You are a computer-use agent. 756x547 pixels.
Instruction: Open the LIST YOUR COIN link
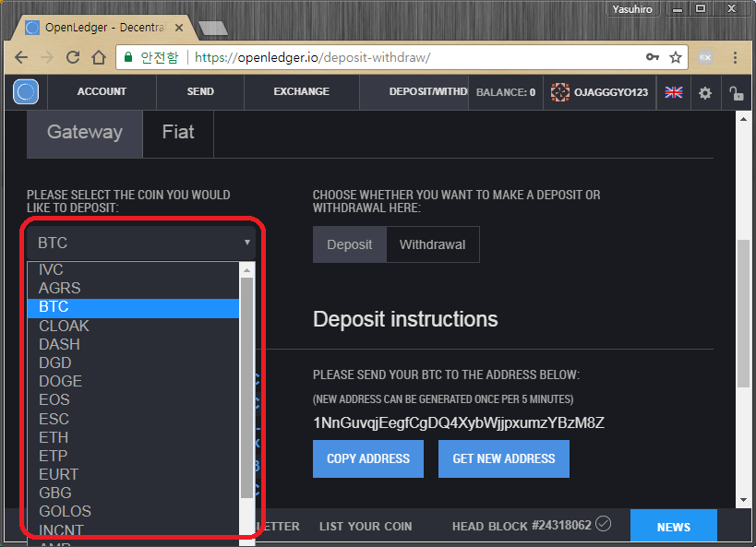(x=366, y=527)
